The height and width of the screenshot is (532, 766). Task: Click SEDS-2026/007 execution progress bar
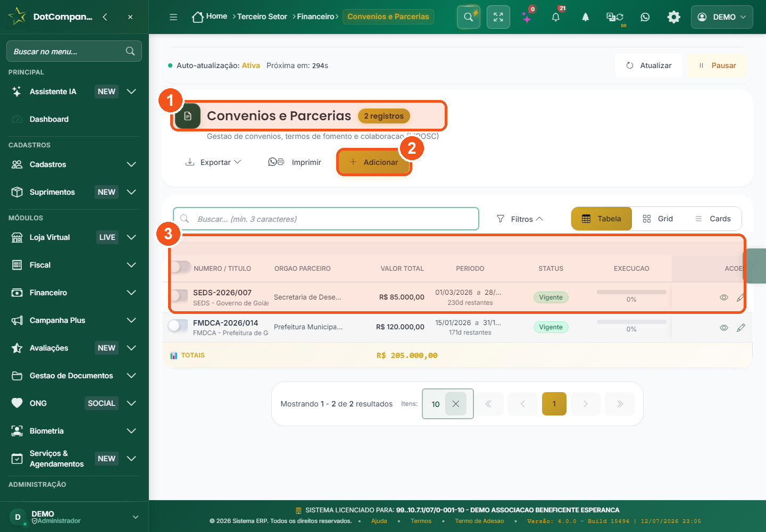pyautogui.click(x=631, y=292)
